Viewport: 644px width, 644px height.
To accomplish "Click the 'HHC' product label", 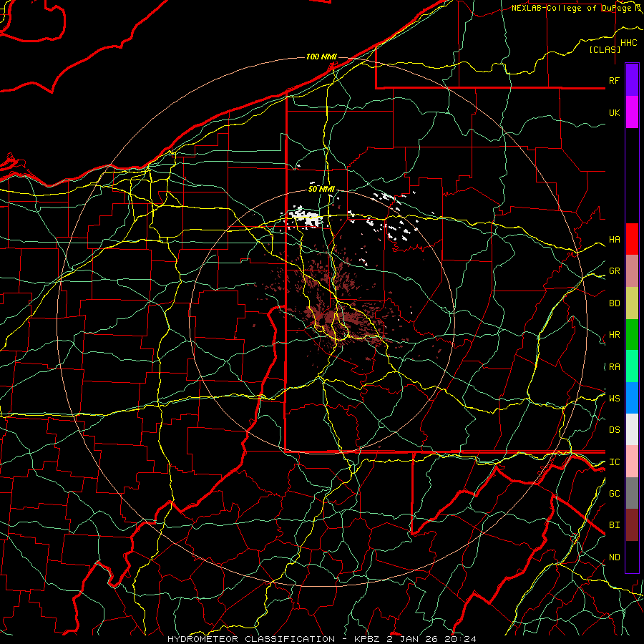I will point(629,43).
